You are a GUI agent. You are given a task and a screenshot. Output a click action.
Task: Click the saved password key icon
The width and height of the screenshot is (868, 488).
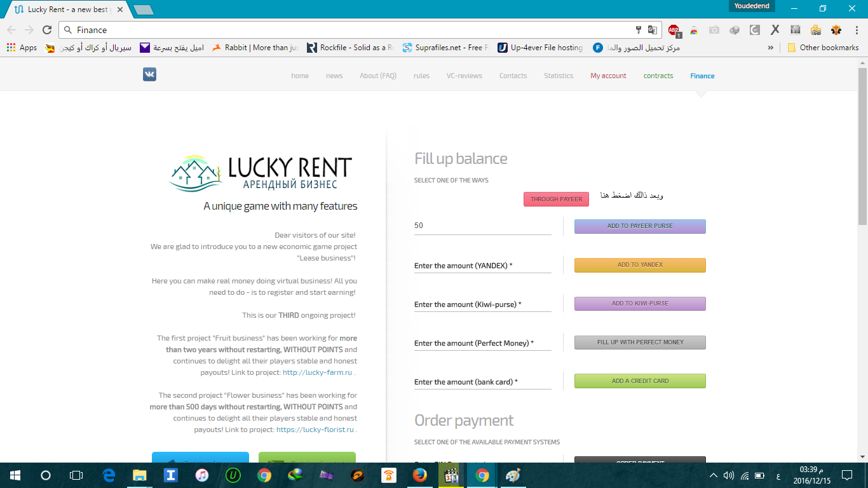[x=639, y=30]
